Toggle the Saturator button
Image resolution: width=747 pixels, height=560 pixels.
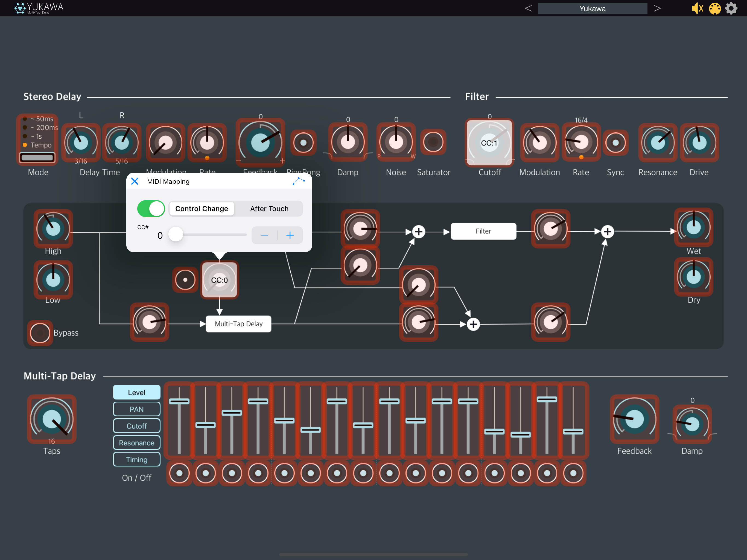(433, 142)
